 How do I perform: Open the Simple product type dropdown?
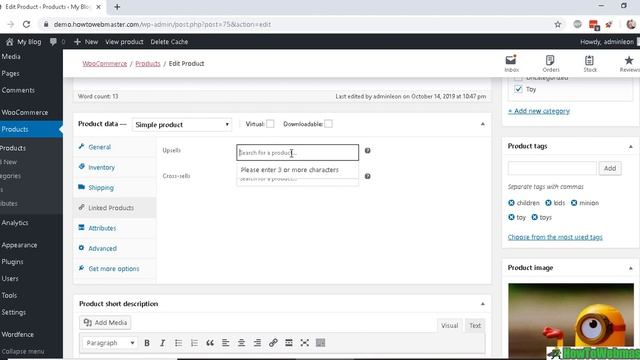tap(182, 124)
